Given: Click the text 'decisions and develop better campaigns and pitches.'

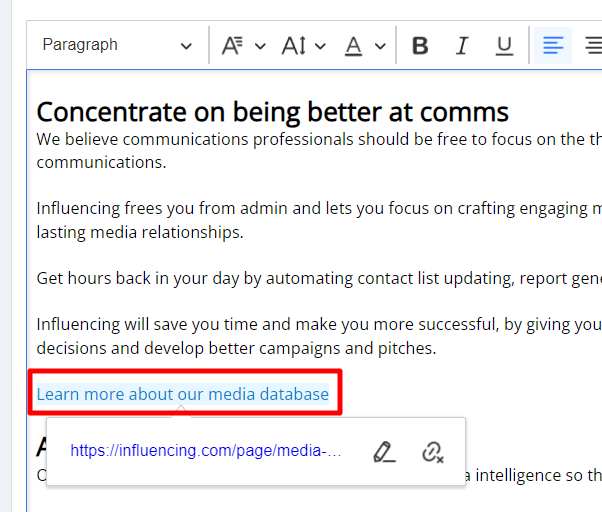Looking at the screenshot, I should [x=236, y=348].
